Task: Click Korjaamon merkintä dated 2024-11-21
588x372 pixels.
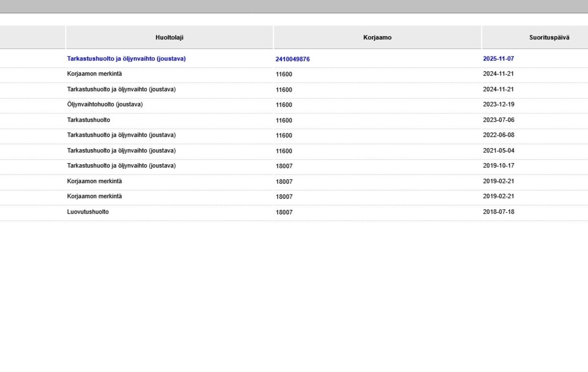Action: point(95,74)
